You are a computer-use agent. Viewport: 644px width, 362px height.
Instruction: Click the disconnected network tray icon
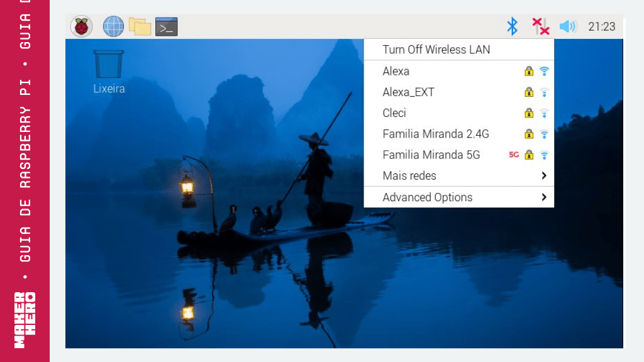[540, 26]
